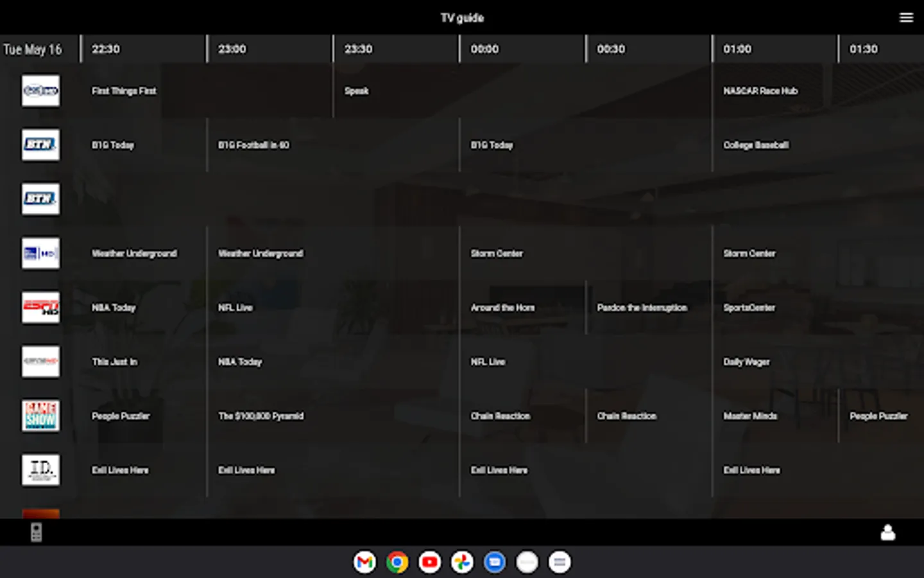Open Google Photos from the shelf

click(462, 563)
